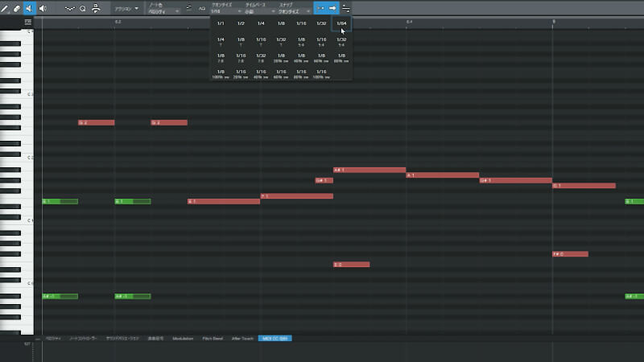The image size is (644, 362).
Task: Select the 1/4 T triplet option
Action: 221,42
